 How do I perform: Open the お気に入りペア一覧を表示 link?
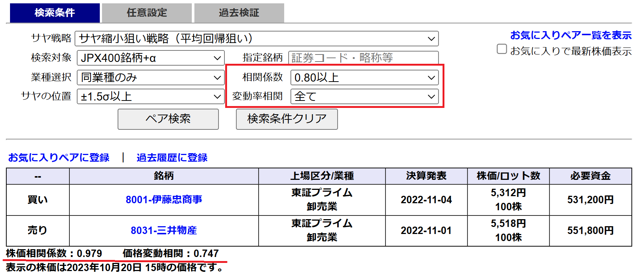click(571, 35)
